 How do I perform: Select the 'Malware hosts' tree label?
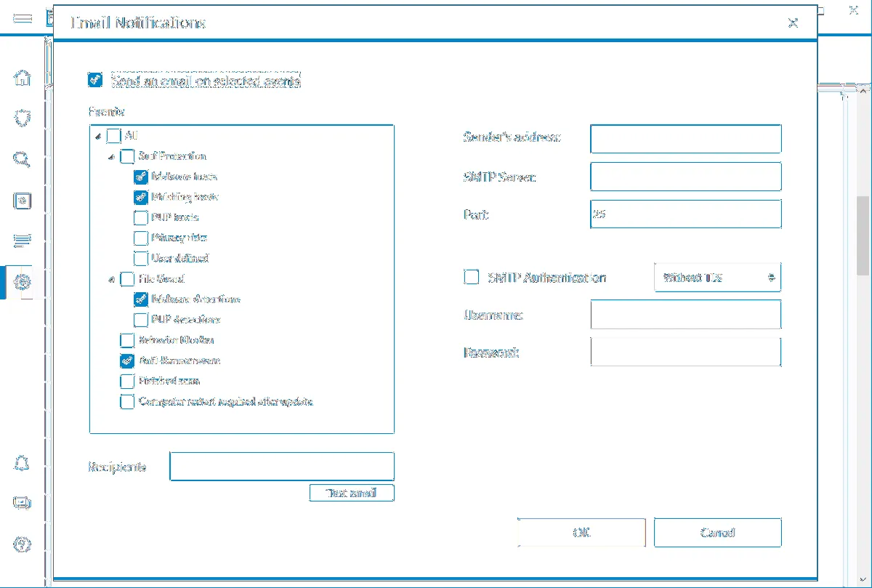[185, 177]
